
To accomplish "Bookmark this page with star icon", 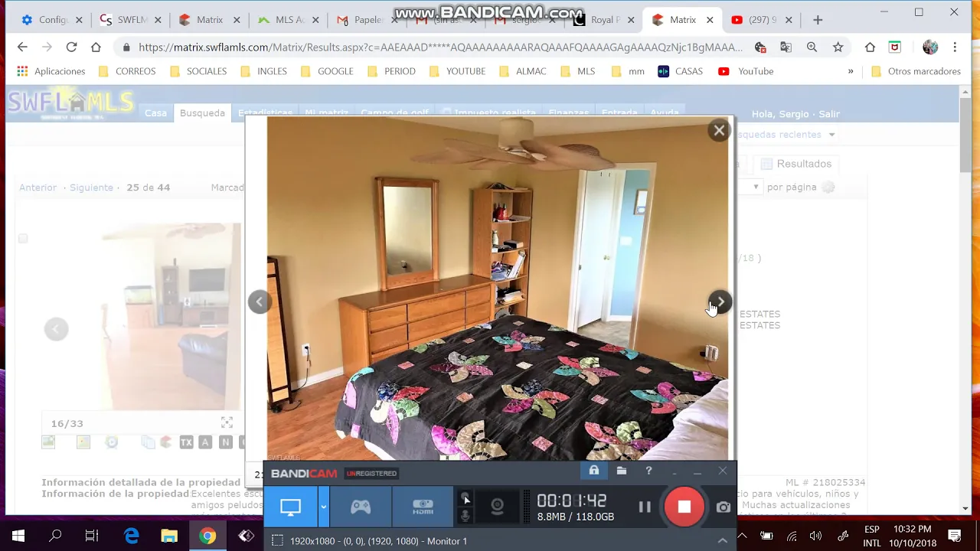I will (x=838, y=47).
